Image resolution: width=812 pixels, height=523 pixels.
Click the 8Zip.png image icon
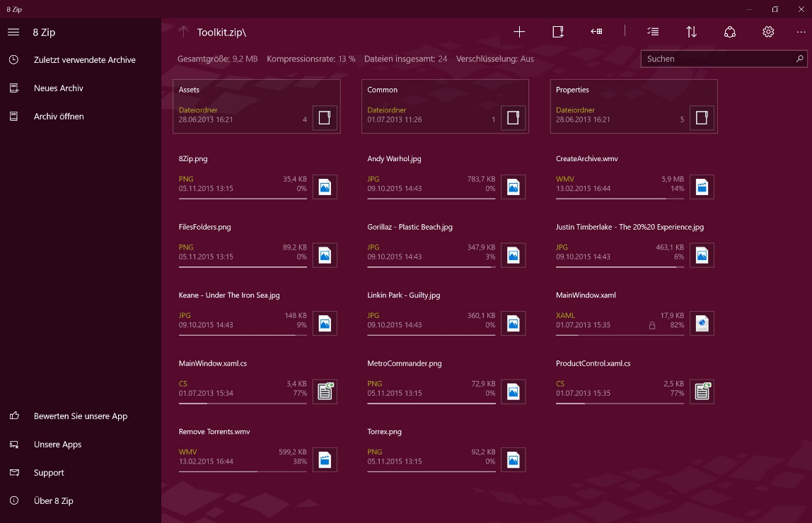point(325,187)
